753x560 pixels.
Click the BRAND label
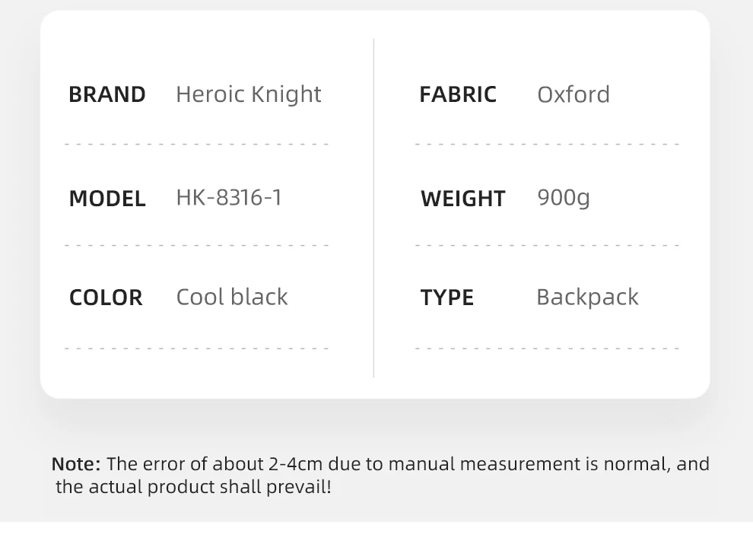(x=106, y=94)
